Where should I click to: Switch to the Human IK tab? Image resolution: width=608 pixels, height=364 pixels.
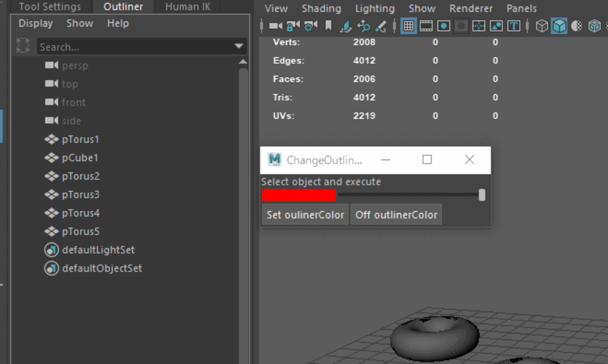tap(188, 7)
